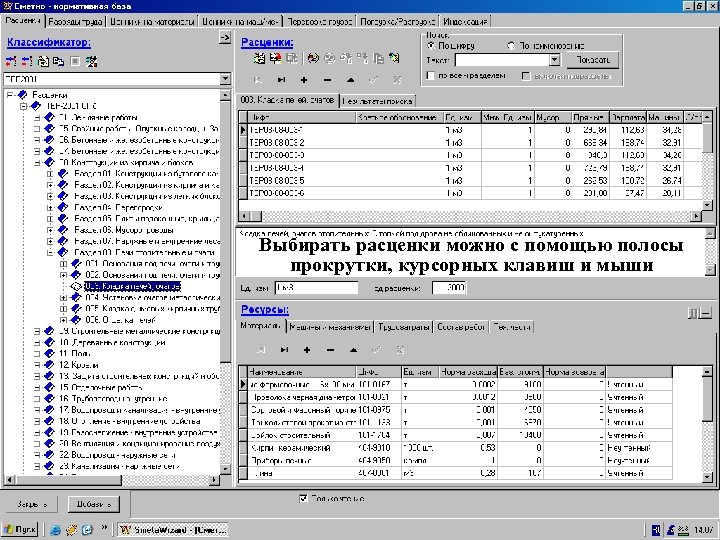Click the green-red checkered icon in Classifier toolbar
This screenshot has width=720, height=540.
[91, 62]
